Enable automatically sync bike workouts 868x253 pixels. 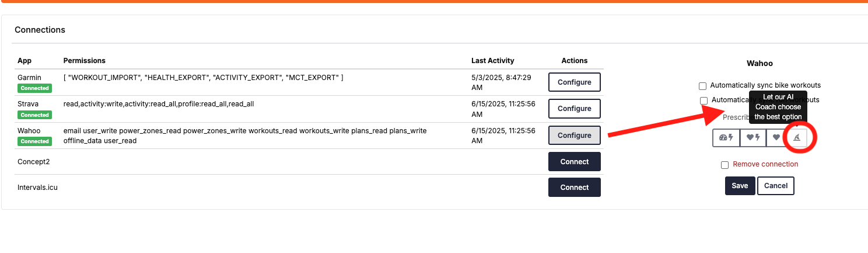(x=702, y=86)
